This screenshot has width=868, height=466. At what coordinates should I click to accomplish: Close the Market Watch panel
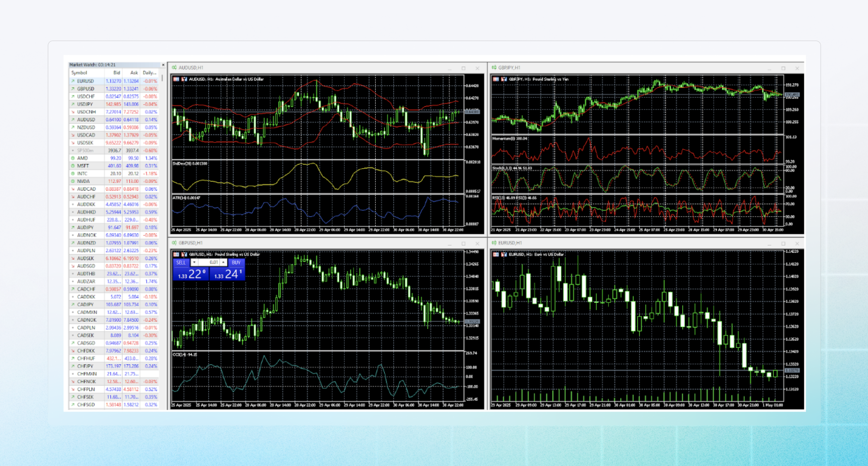click(x=163, y=65)
